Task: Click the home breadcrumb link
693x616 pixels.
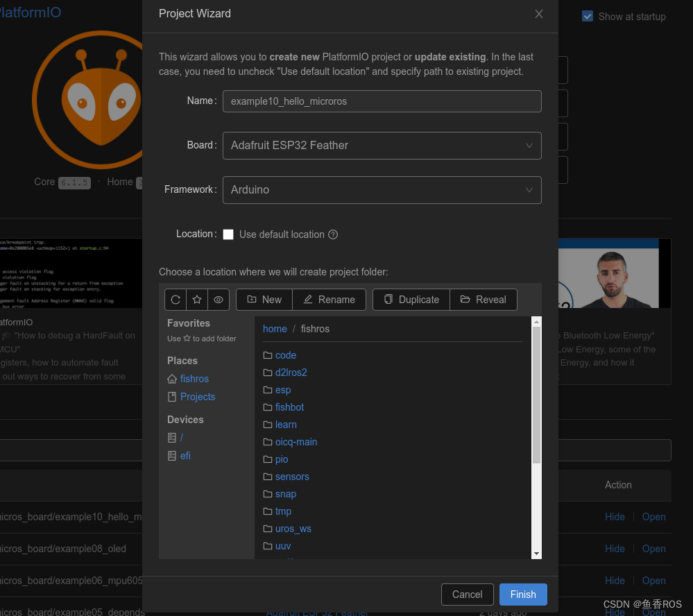Action: [x=275, y=329]
